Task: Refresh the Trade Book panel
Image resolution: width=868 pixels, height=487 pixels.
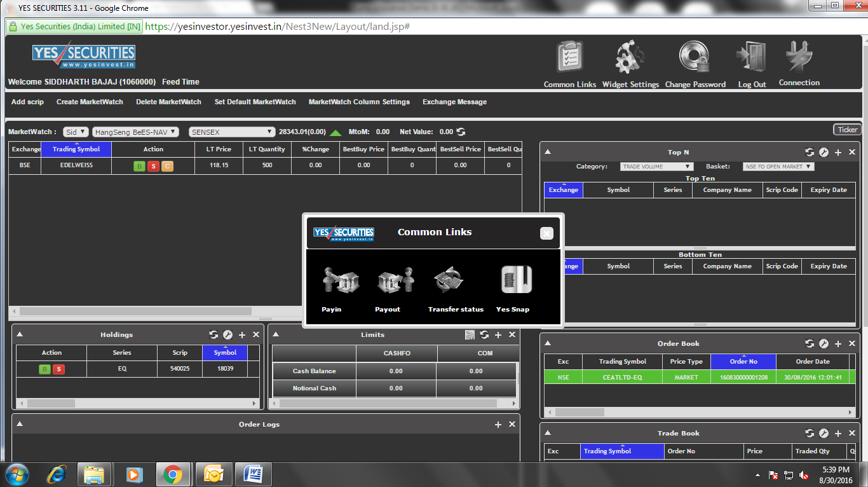Action: [810, 434]
